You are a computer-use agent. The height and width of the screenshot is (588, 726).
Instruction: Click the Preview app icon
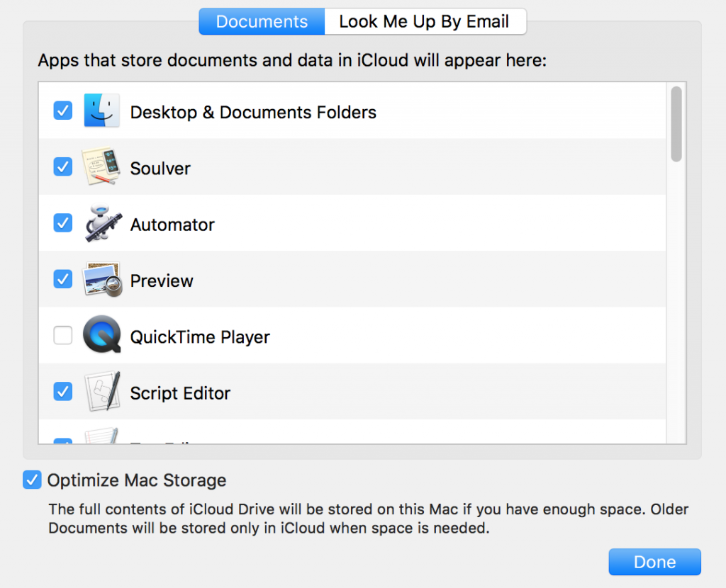(101, 279)
